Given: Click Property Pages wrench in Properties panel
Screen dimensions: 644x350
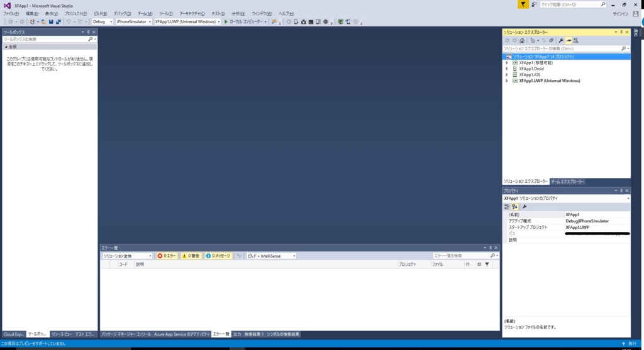Looking at the screenshot, I should point(525,207).
